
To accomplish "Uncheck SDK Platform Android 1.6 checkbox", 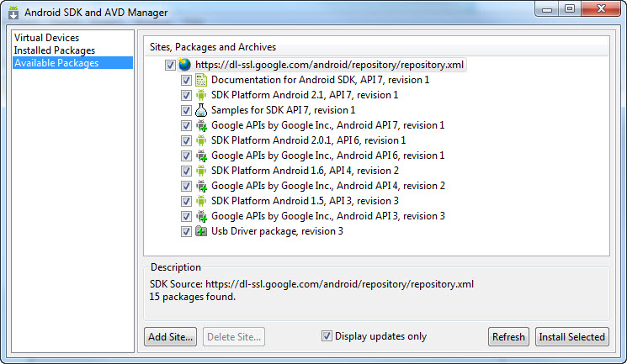I will point(186,171).
